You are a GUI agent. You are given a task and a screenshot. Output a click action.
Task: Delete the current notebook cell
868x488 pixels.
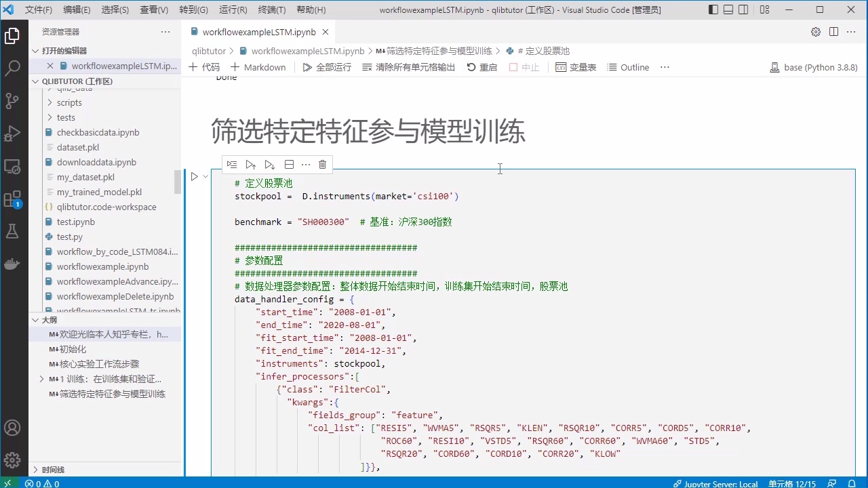click(322, 164)
